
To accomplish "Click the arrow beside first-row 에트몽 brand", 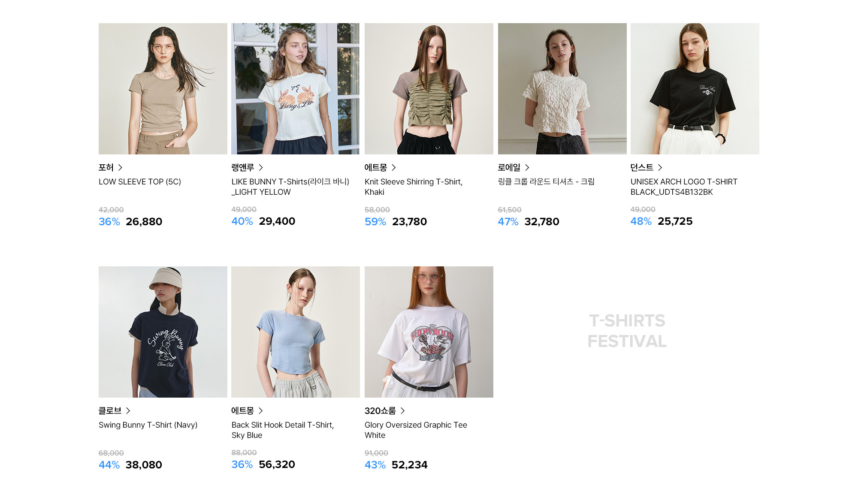I will (x=394, y=167).
